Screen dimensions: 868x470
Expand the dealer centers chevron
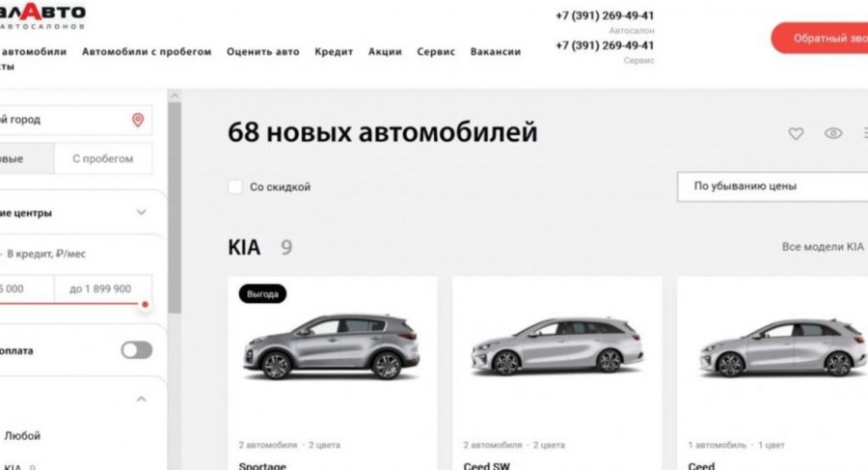[141, 212]
